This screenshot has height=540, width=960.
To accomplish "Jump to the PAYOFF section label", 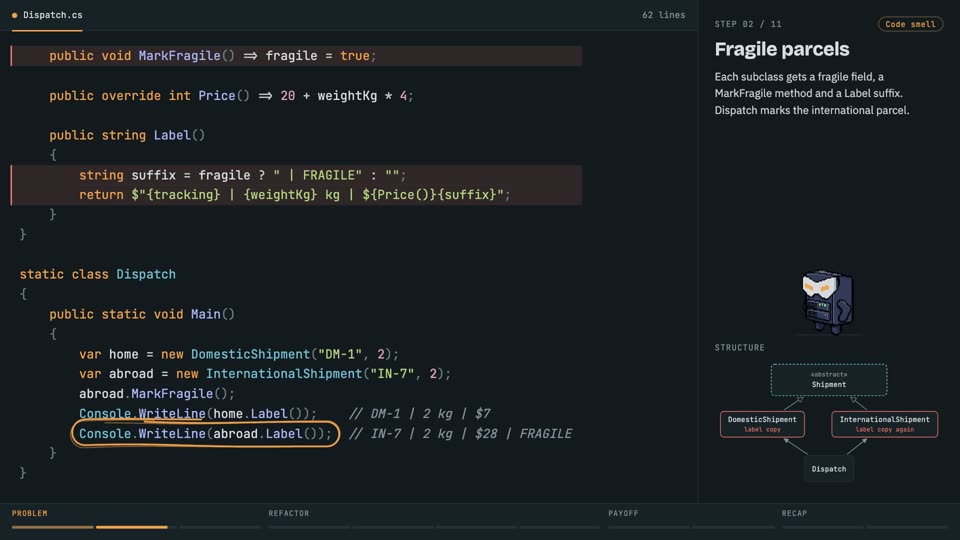I will [x=623, y=513].
